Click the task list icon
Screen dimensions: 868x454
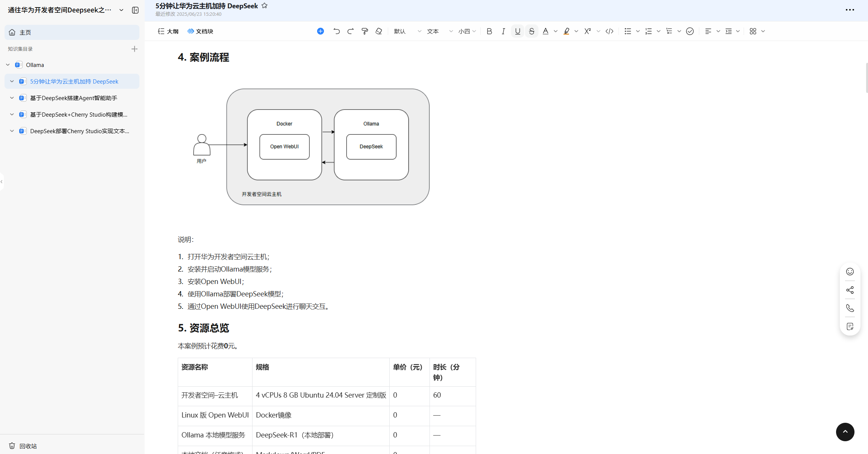pyautogui.click(x=669, y=31)
